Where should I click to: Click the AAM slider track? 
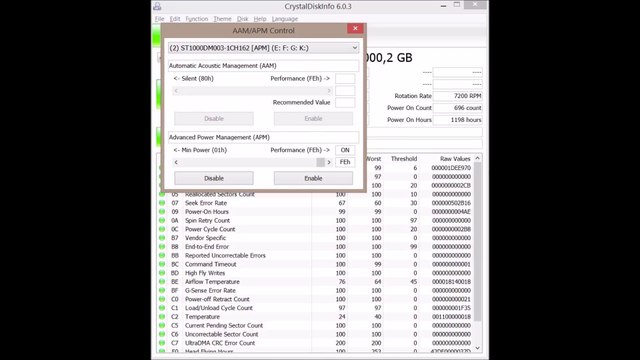(252, 91)
